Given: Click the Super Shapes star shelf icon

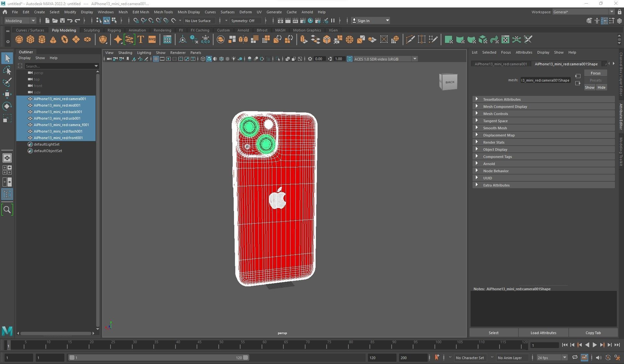Looking at the screenshot, I should click(118, 40).
